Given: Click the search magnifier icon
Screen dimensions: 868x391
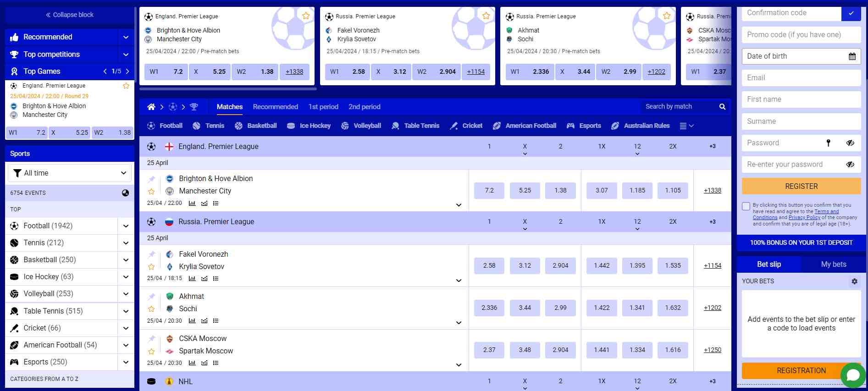Looking at the screenshot, I should click(722, 107).
